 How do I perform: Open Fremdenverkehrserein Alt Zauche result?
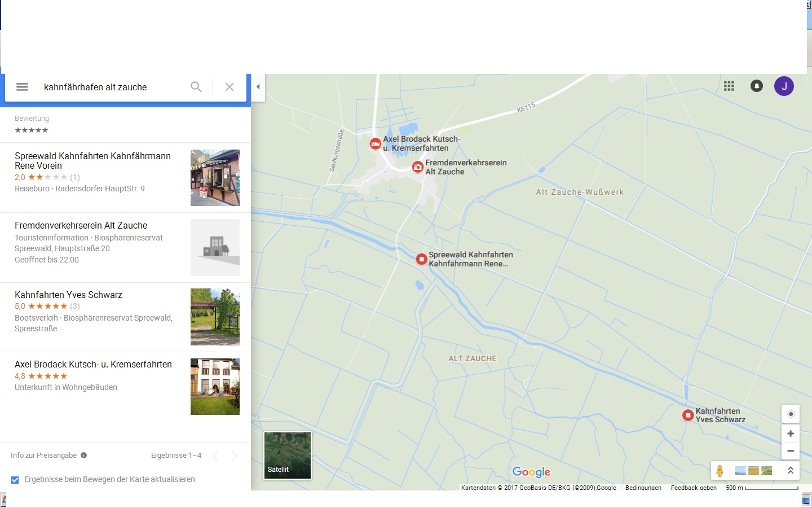tap(125, 248)
